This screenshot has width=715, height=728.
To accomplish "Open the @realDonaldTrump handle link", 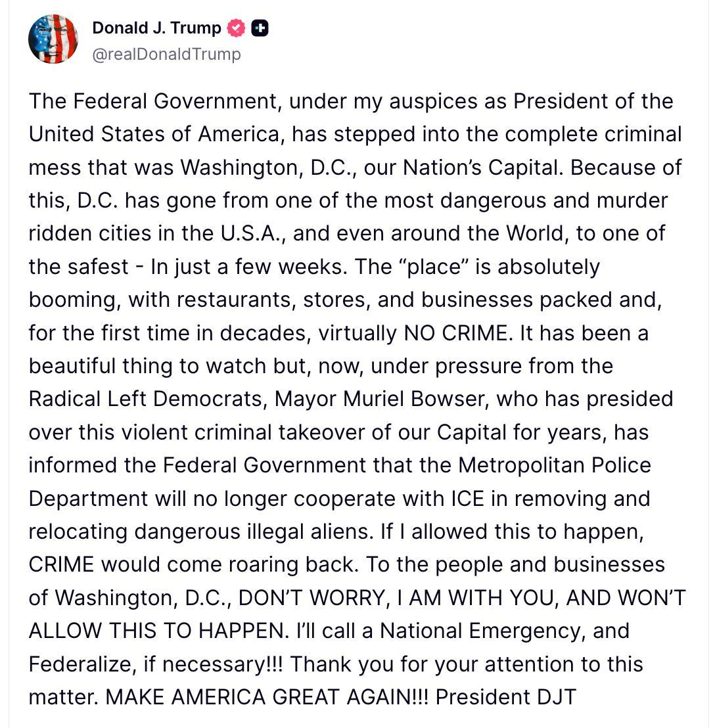I will [166, 54].
